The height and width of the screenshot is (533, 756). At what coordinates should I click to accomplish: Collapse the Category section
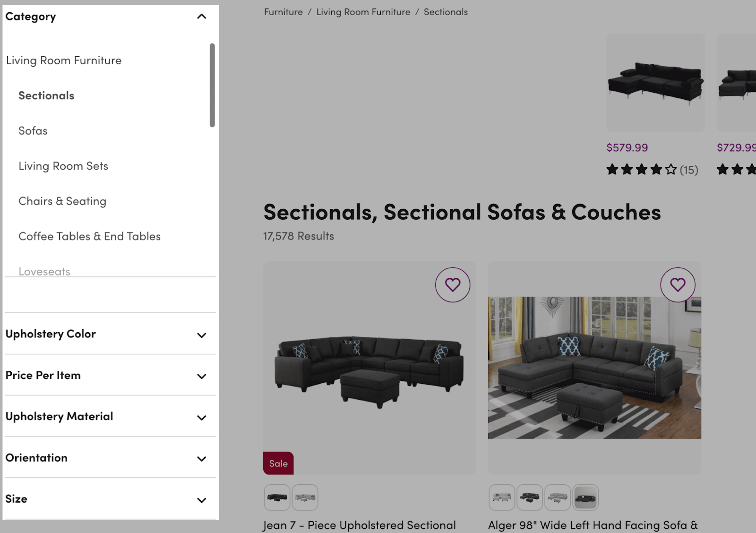201,16
